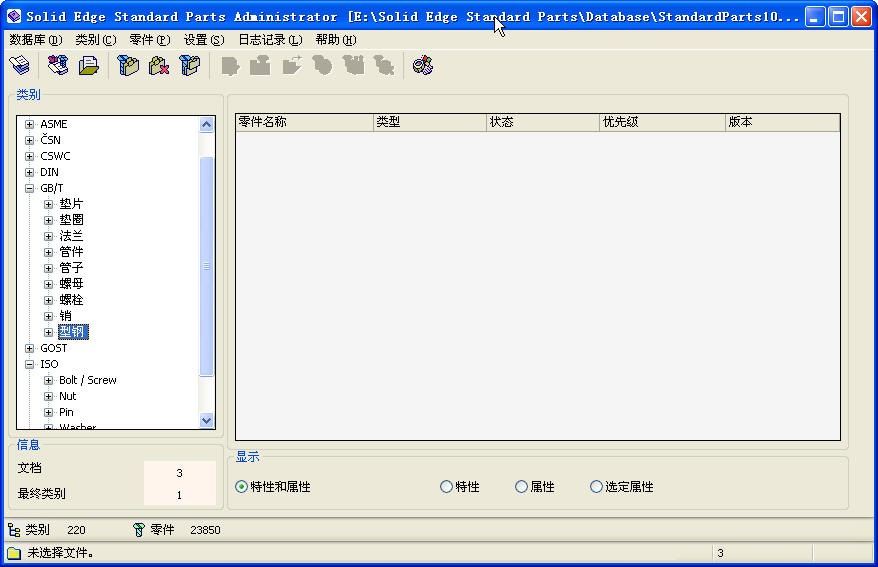The width and height of the screenshot is (878, 567).
Task: Select the GB/T tree label
Action: 52,189
